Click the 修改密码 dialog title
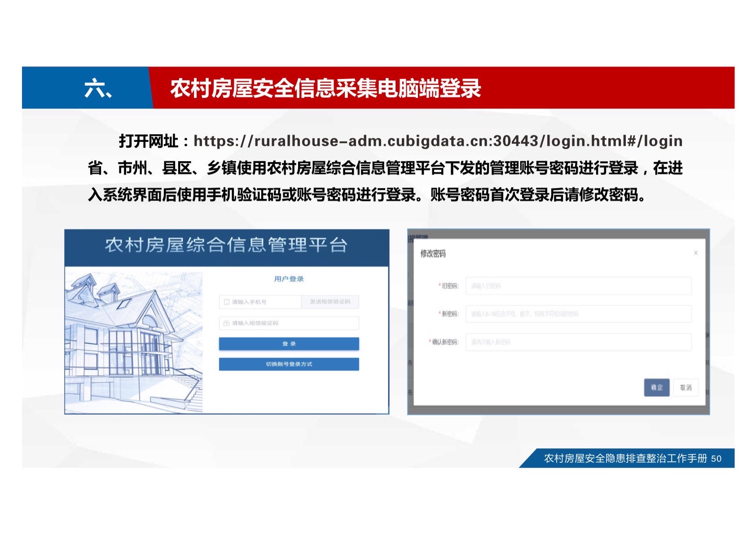The height and width of the screenshot is (535, 756). [433, 254]
